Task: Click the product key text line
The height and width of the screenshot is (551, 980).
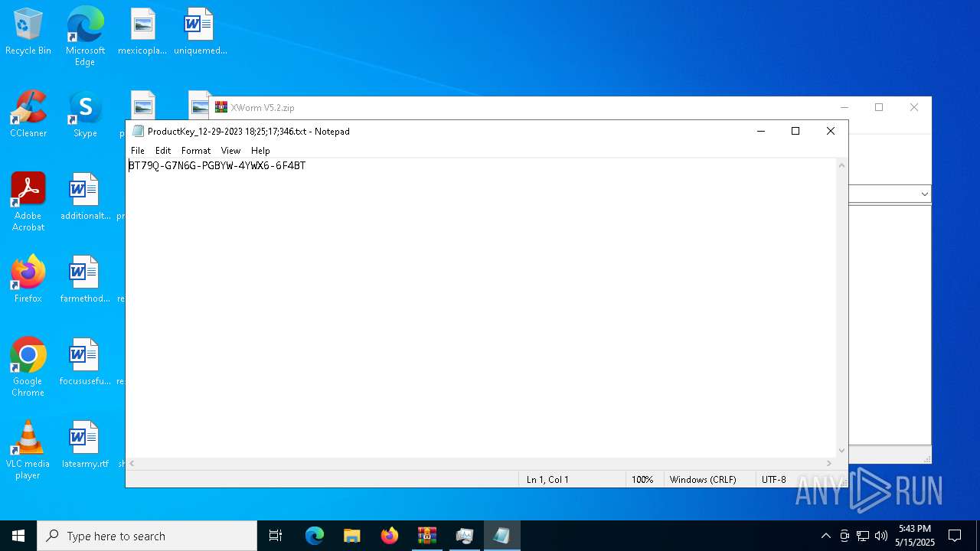Action: coord(217,165)
